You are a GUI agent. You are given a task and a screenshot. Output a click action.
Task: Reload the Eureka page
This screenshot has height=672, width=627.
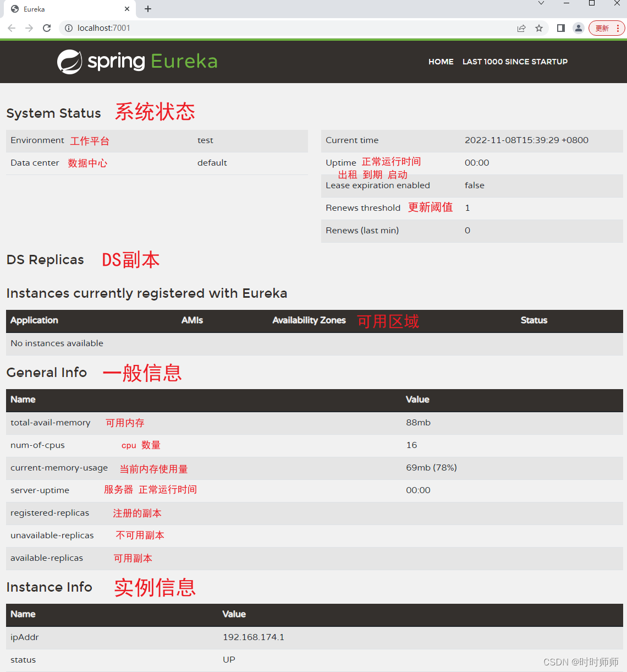47,28
